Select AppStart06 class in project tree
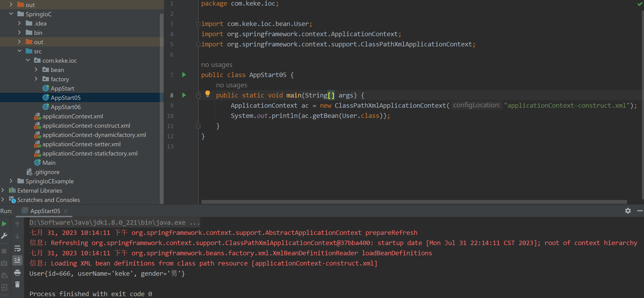Image resolution: width=644 pixels, height=298 pixels. pos(65,107)
